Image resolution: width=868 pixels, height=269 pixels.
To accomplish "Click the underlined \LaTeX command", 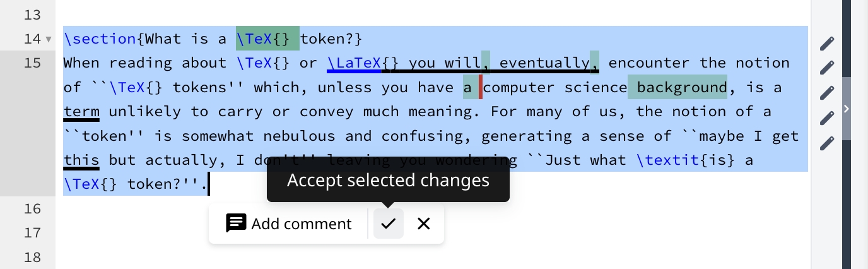I will point(354,63).
